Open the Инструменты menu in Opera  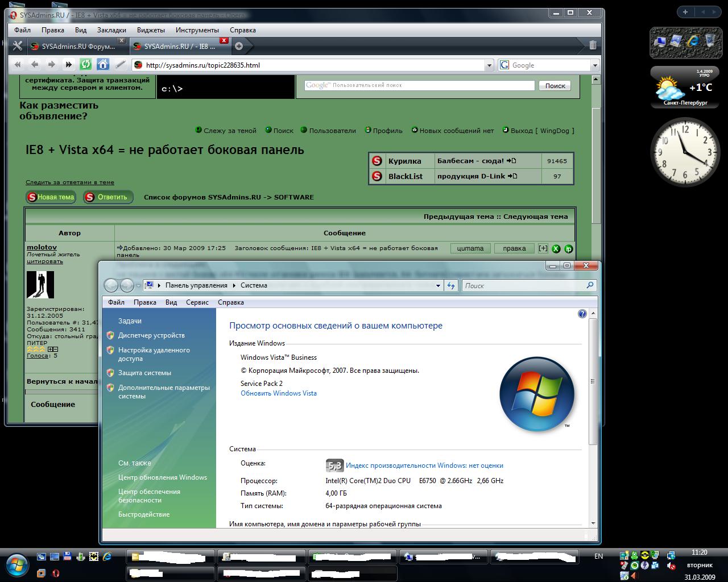click(x=197, y=30)
